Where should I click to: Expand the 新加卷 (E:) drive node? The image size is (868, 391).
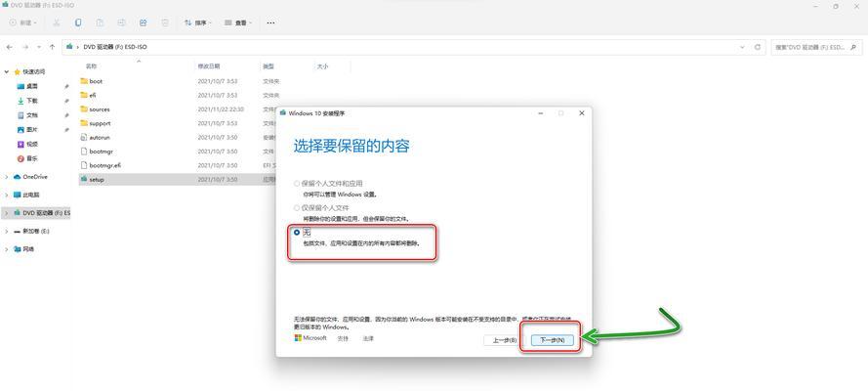point(7,231)
